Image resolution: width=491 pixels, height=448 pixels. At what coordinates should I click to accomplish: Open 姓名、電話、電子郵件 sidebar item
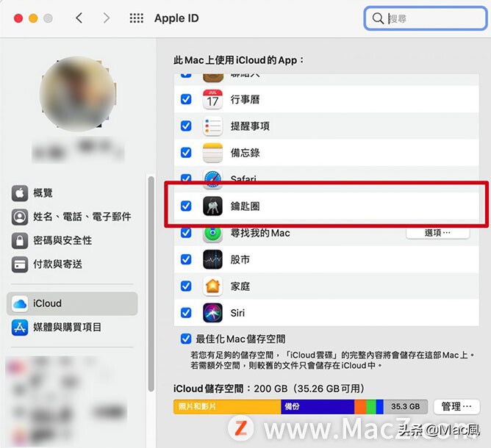point(71,217)
